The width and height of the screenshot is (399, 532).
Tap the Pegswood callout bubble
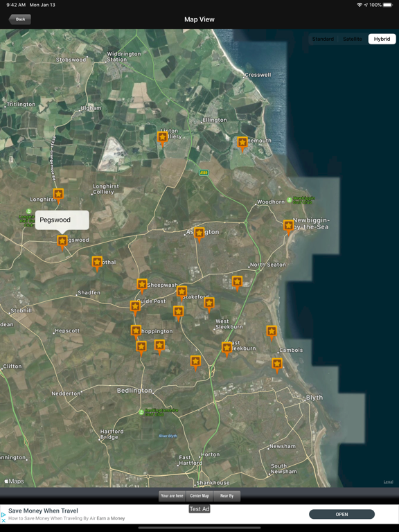[62, 220]
